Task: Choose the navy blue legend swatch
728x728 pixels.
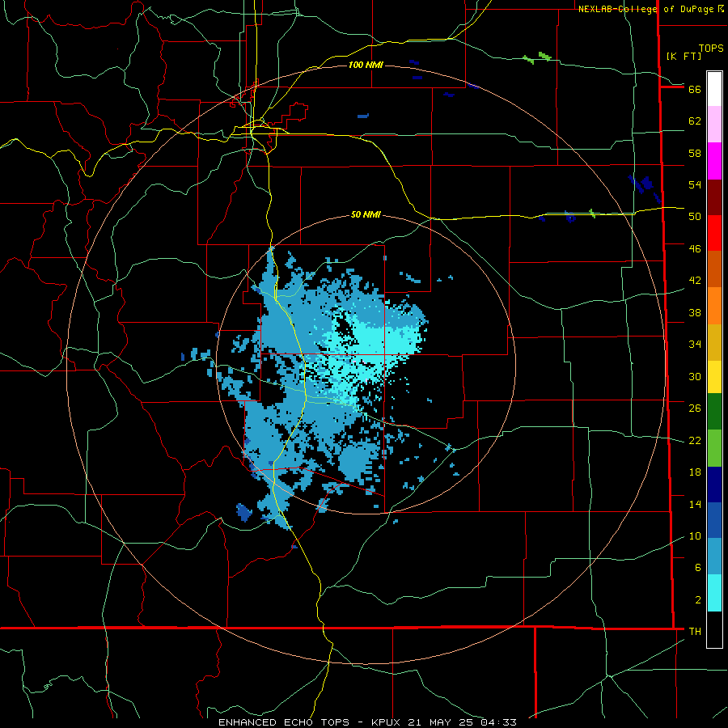Action: coord(714,485)
